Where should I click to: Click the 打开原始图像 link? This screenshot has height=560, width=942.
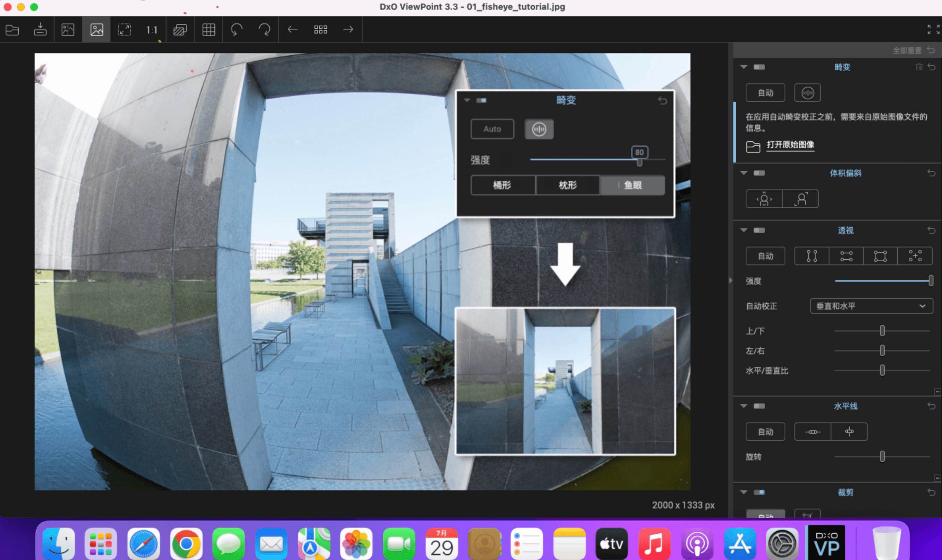point(790,145)
